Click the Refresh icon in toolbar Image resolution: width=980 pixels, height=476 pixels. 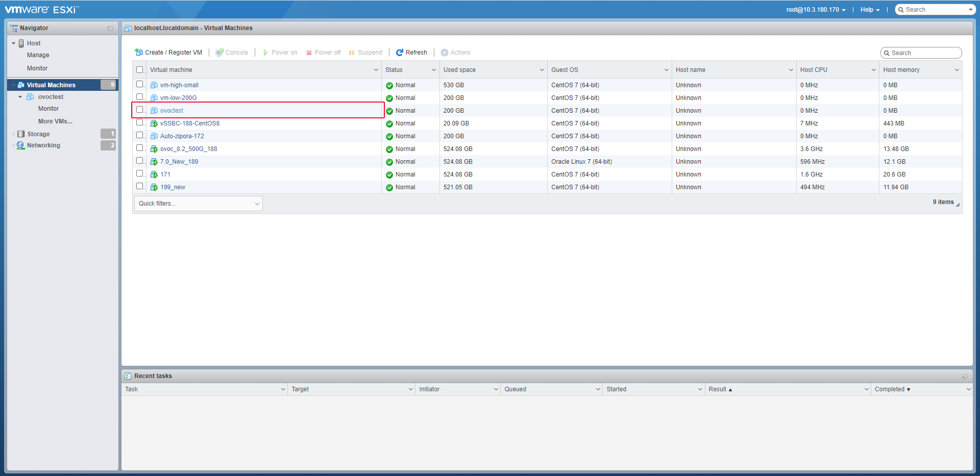click(x=400, y=53)
